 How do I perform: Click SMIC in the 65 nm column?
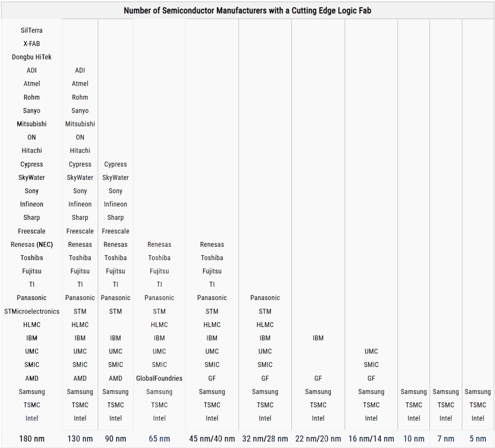coord(159,364)
